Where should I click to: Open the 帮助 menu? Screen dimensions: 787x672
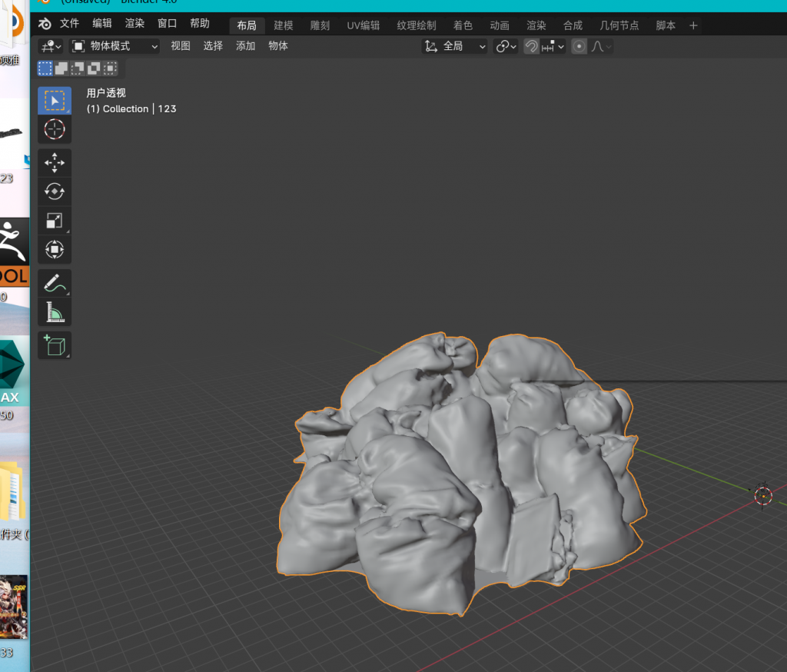(x=200, y=24)
